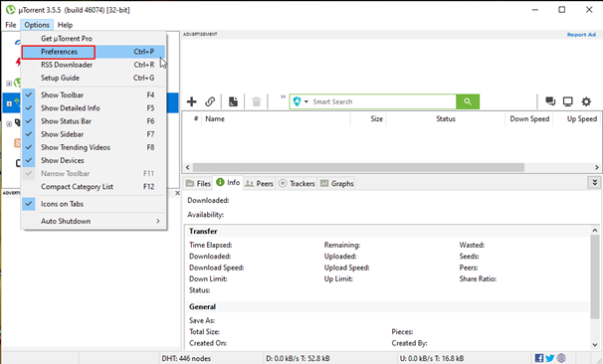Click the Report Ad link
The image size is (603, 364).
click(x=581, y=35)
